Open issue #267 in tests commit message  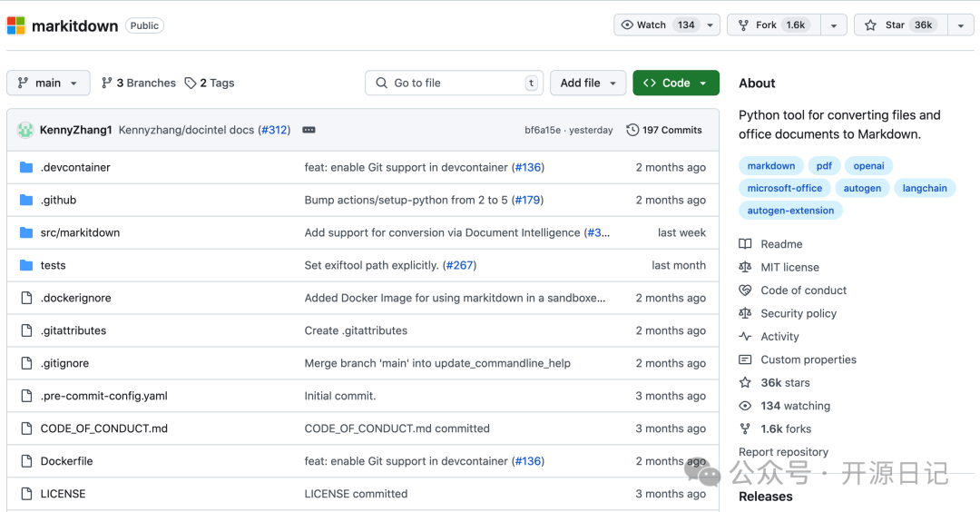click(x=459, y=265)
